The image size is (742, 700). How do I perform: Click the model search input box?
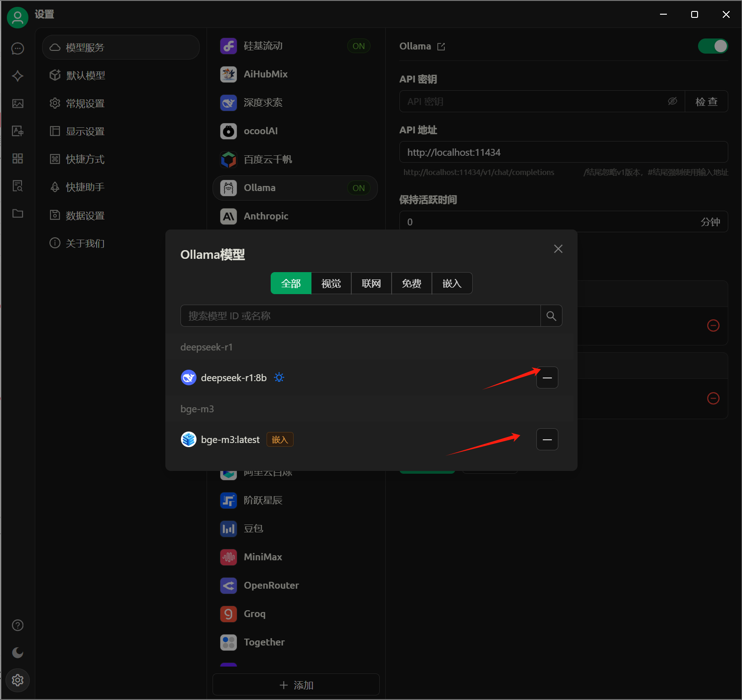[x=360, y=316]
